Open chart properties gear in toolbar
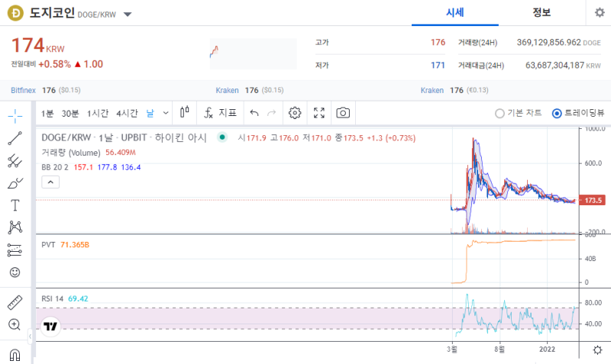The image size is (611, 364). point(295,113)
